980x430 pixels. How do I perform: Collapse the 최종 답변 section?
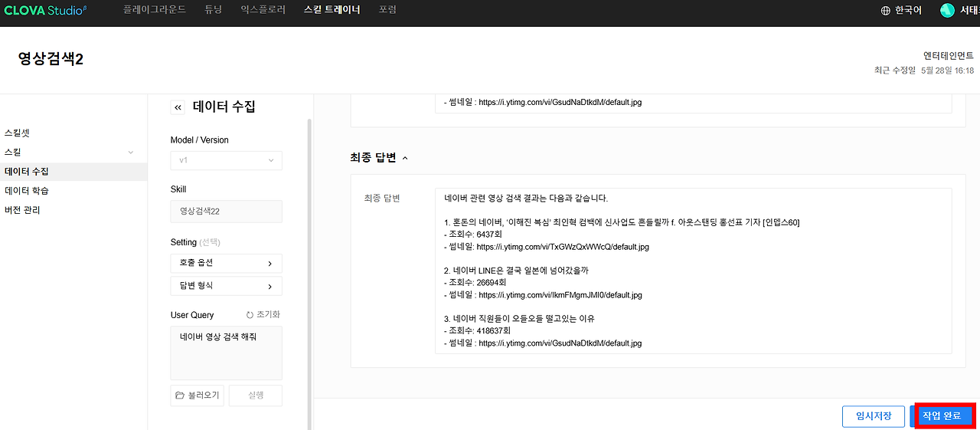405,158
